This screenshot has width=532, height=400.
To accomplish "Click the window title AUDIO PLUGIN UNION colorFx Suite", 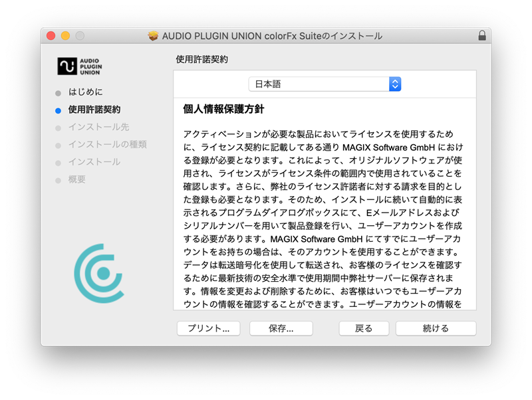I will tap(272, 36).
